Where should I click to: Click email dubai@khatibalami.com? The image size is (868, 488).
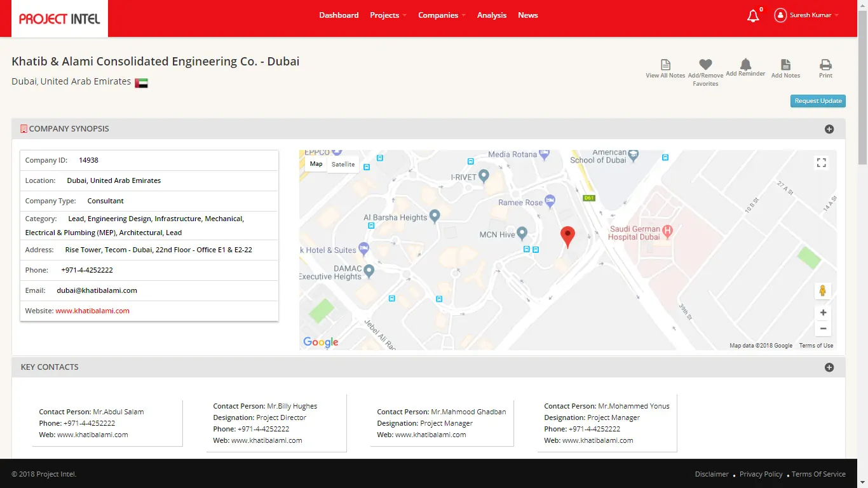coord(97,290)
